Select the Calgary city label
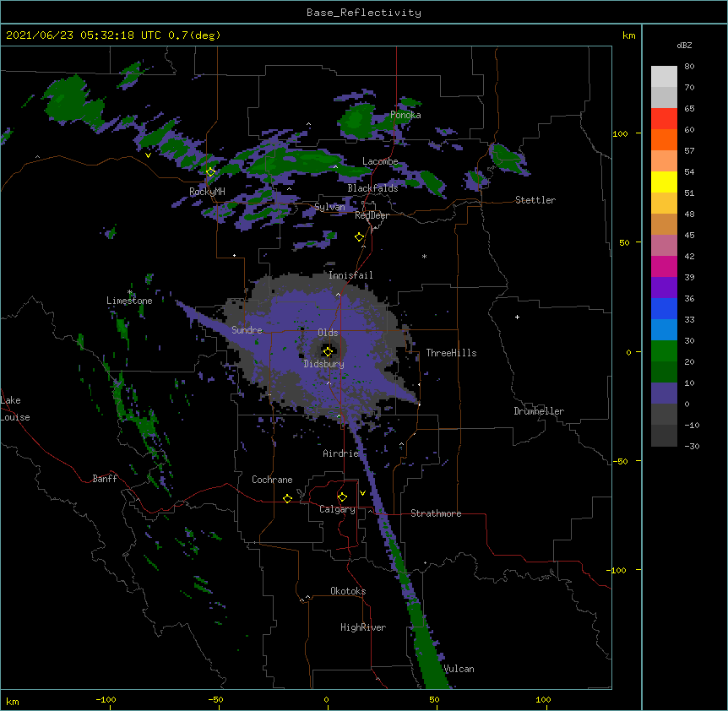 click(337, 509)
